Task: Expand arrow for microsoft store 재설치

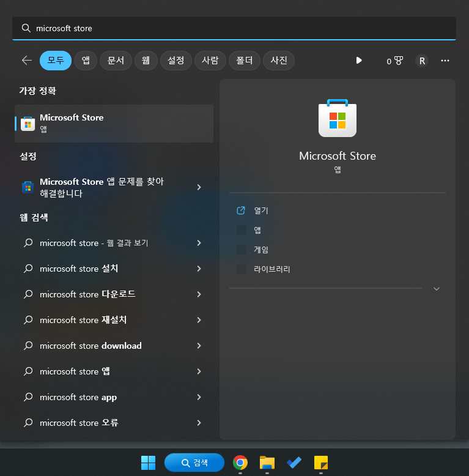Action: click(x=199, y=320)
